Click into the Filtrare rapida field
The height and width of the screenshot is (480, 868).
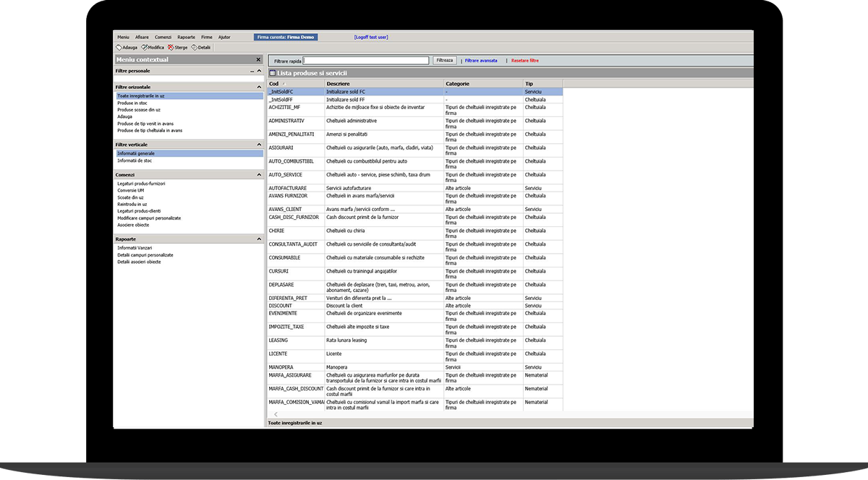pyautogui.click(x=366, y=61)
